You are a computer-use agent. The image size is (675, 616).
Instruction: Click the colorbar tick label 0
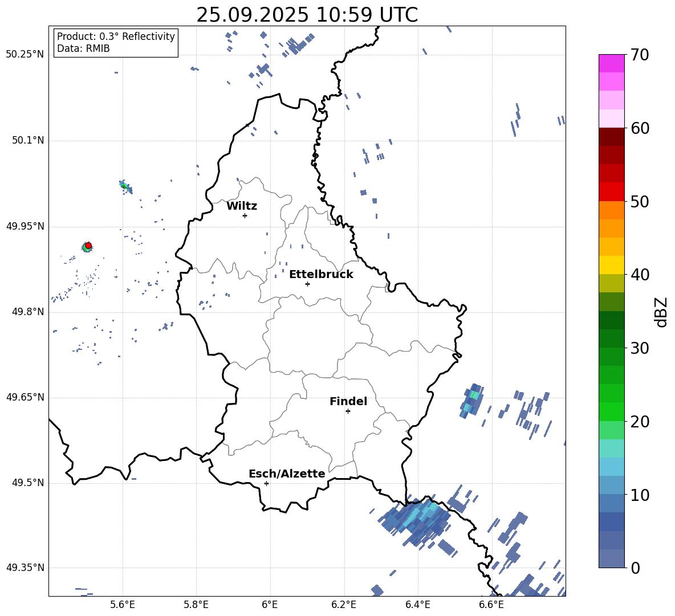(x=635, y=568)
